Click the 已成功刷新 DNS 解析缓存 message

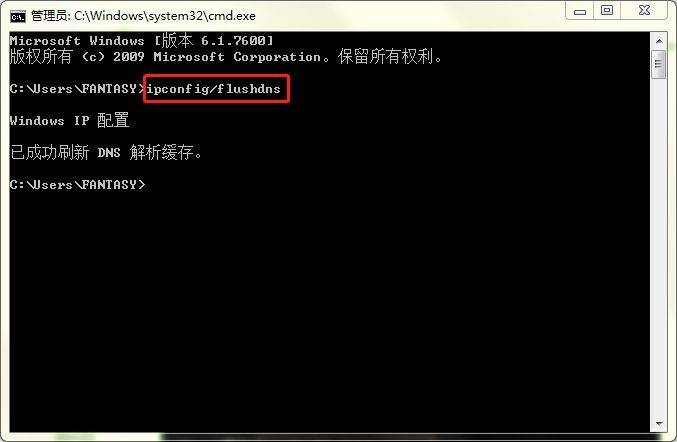[106, 152]
